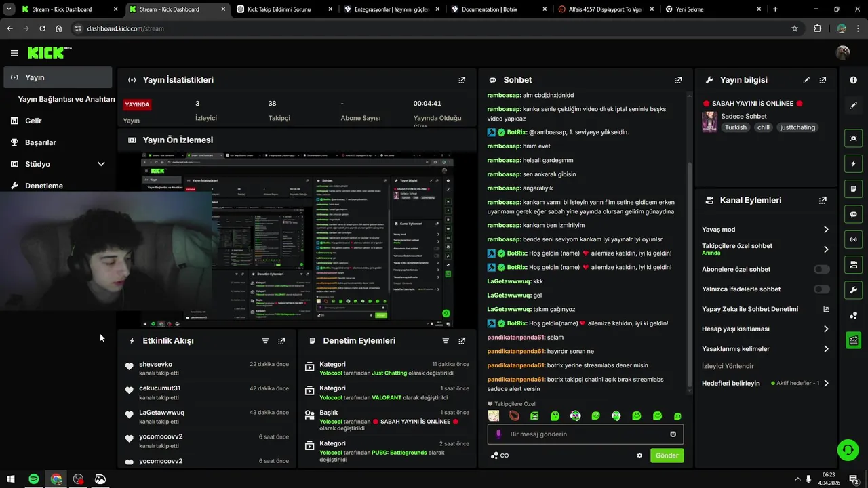Toggle the lightning activity feed icon in the right sidebar
Image resolution: width=868 pixels, height=488 pixels.
(853, 163)
